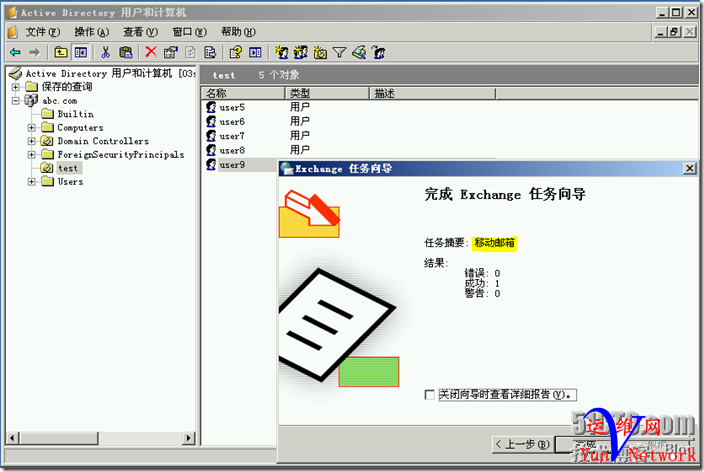Click the Export list toolbar icon
Screen dimensions: 704x472
pyautogui.click(x=210, y=53)
